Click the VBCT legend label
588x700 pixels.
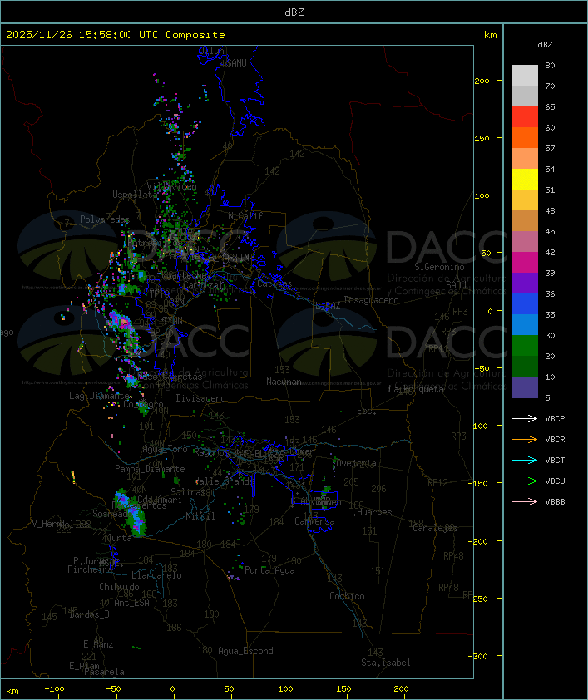[x=555, y=461]
